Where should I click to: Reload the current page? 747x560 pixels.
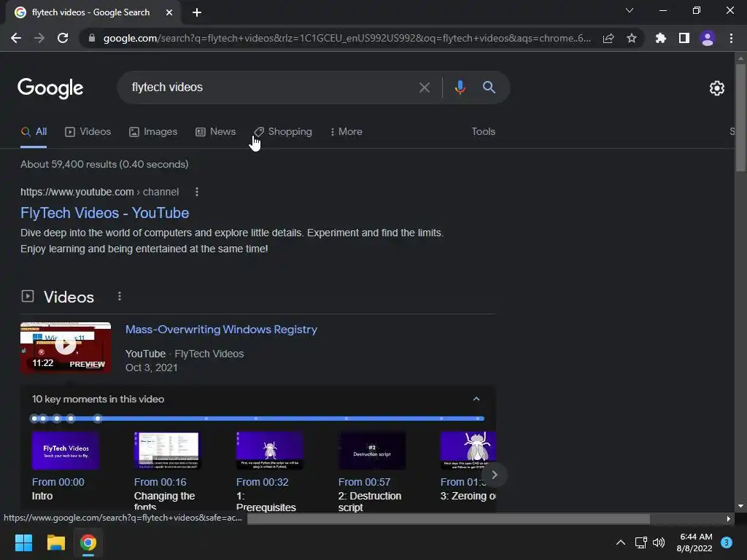tap(63, 38)
